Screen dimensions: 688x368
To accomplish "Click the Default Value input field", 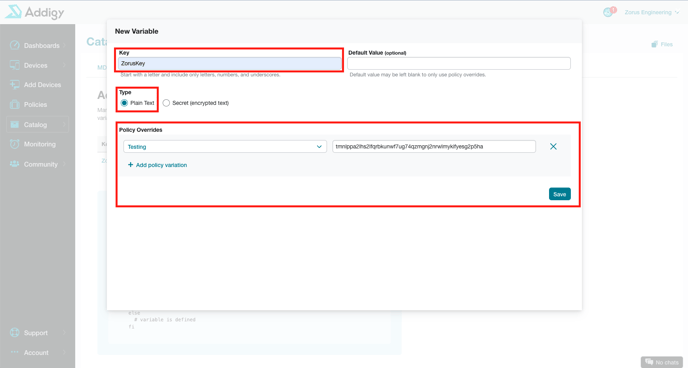I will 459,63.
